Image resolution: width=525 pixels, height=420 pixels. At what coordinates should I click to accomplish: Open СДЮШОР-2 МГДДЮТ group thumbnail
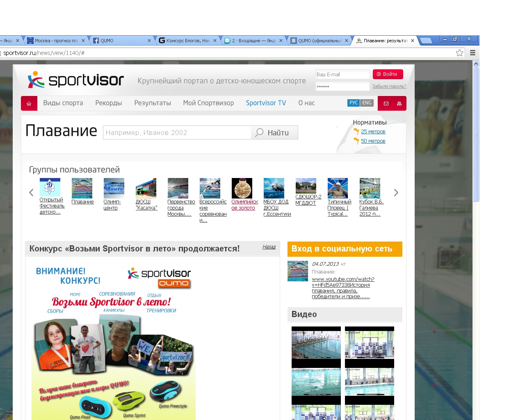(x=306, y=186)
